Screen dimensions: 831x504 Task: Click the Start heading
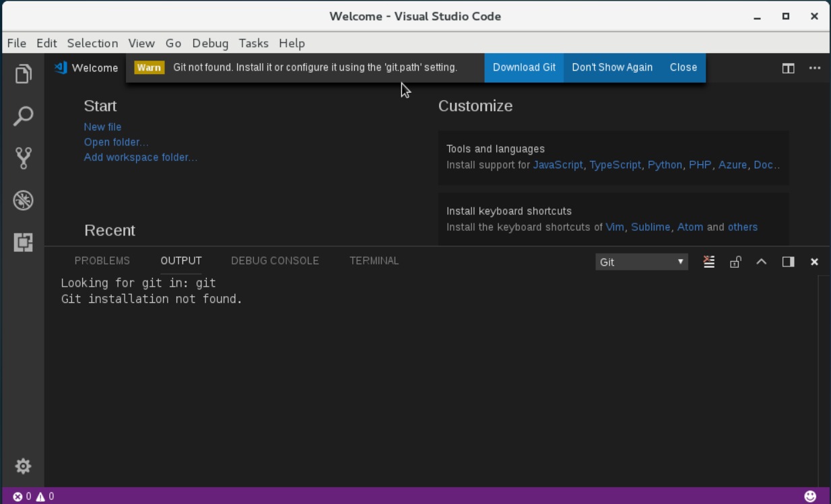[100, 106]
